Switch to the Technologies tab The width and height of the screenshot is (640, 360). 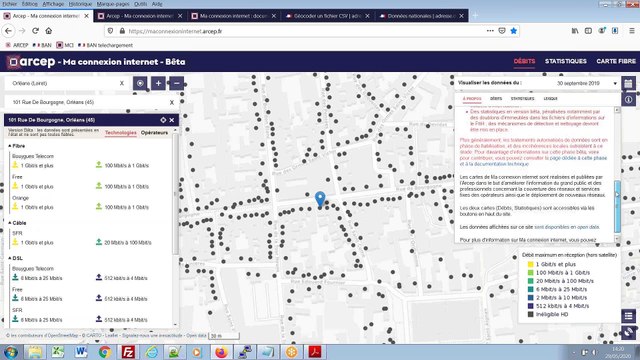[121, 133]
